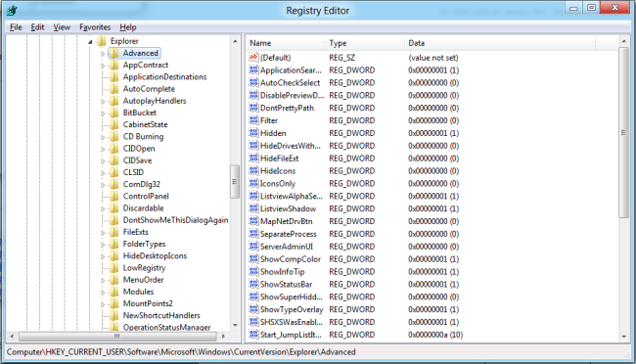636x364 pixels.
Task: Open the View menu
Action: point(62,27)
